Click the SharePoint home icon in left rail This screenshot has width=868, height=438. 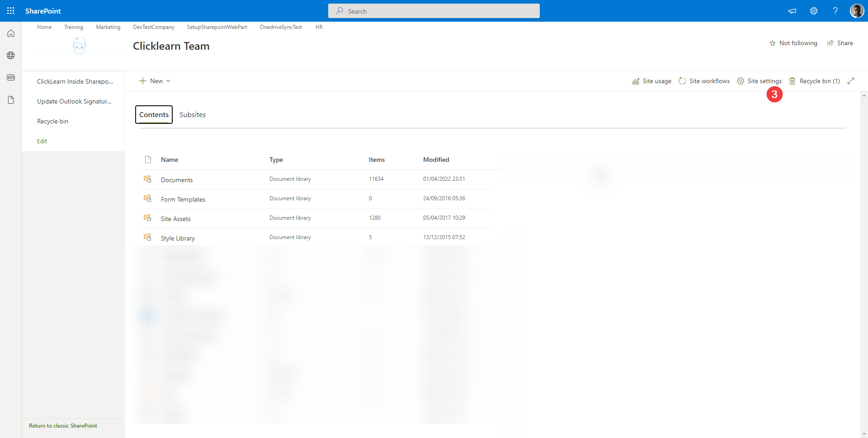[x=11, y=33]
